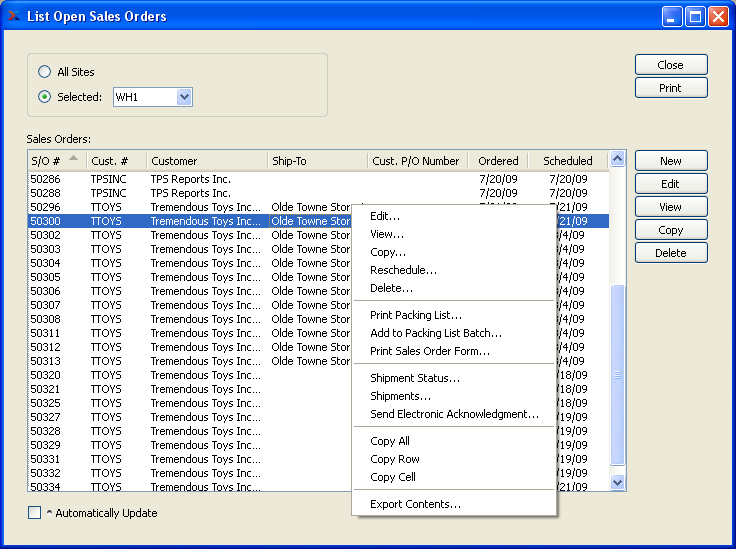The width and height of the screenshot is (736, 549).
Task: Choose Reschedule... from the context menu
Action: pos(403,270)
